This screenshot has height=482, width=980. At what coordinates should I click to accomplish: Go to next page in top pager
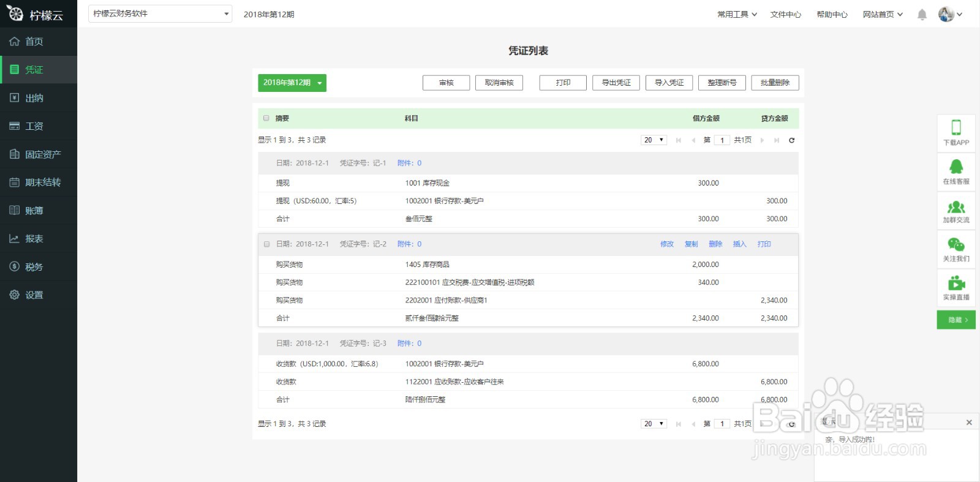(x=762, y=140)
